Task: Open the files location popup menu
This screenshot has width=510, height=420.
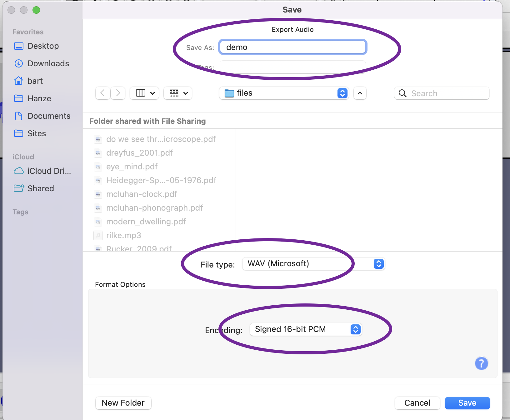Action: [x=284, y=93]
